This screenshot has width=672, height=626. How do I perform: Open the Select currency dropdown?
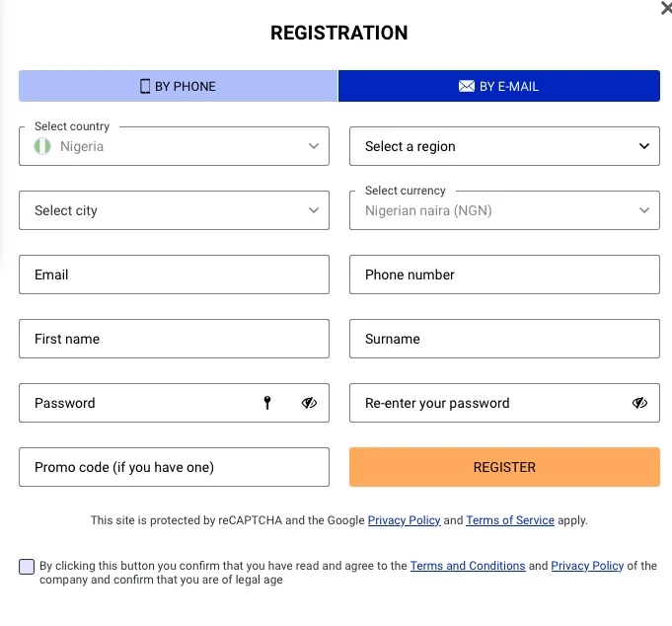504,210
